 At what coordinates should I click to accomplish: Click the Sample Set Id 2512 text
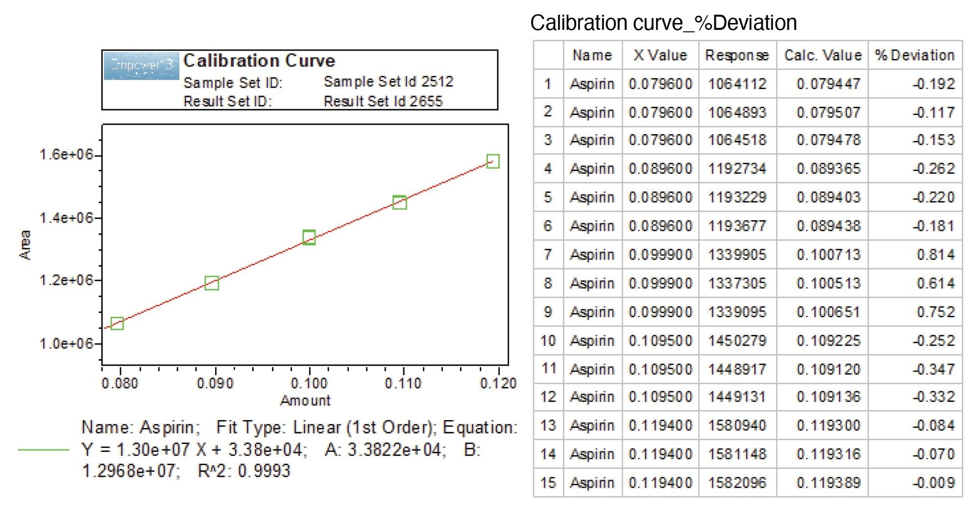pyautogui.click(x=389, y=81)
